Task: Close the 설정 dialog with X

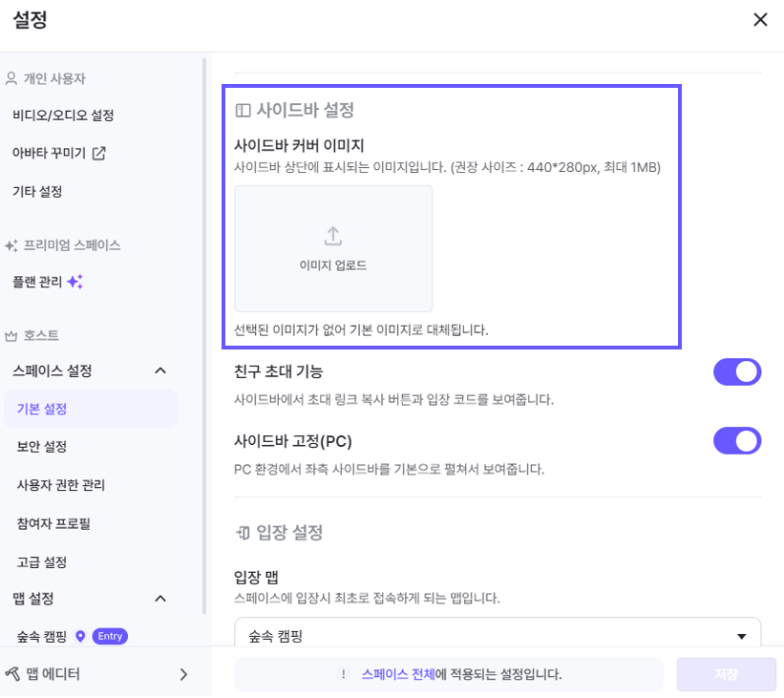Action: (760, 20)
